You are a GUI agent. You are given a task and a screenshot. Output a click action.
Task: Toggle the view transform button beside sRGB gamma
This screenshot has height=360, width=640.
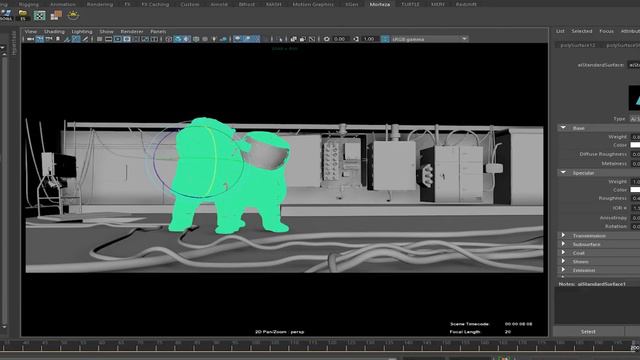(x=385, y=39)
